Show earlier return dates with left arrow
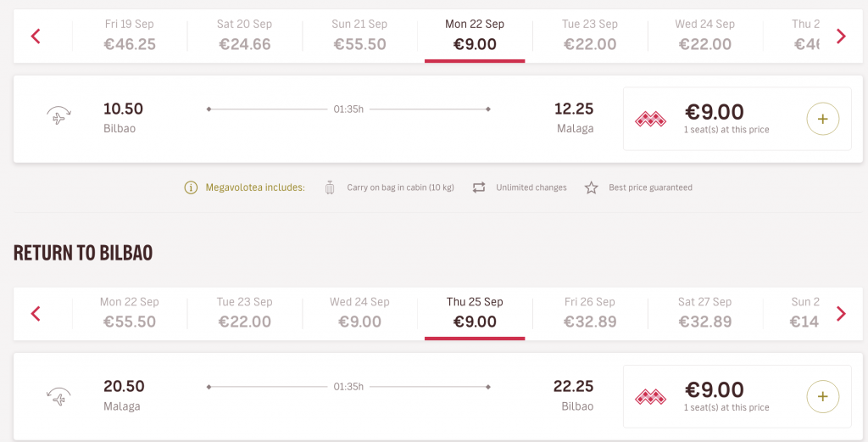This screenshot has width=868, height=442. pos(36,314)
